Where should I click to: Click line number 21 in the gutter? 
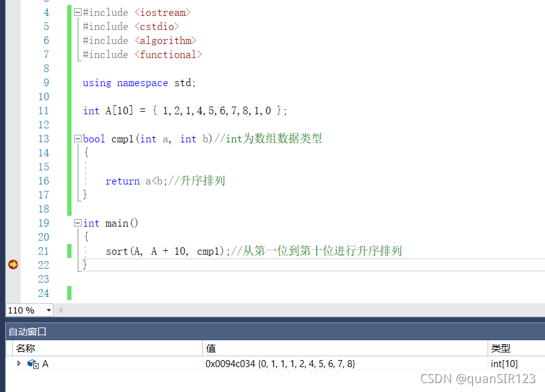pyautogui.click(x=43, y=251)
